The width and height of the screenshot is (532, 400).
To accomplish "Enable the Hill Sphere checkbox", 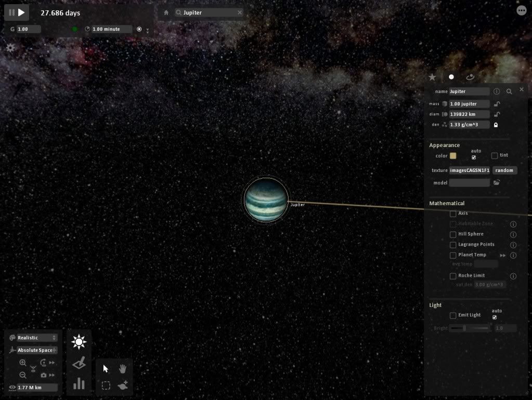I will 453,234.
